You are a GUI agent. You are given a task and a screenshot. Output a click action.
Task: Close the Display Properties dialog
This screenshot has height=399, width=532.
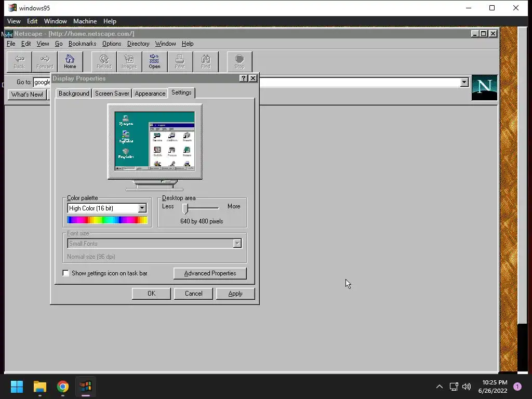253,78
